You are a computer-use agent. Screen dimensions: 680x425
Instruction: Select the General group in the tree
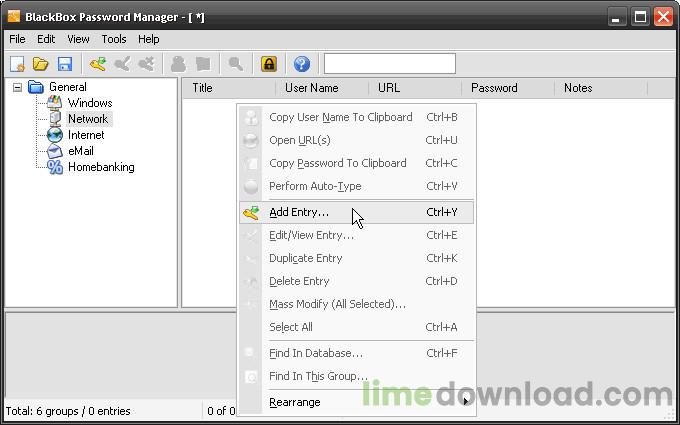point(68,87)
